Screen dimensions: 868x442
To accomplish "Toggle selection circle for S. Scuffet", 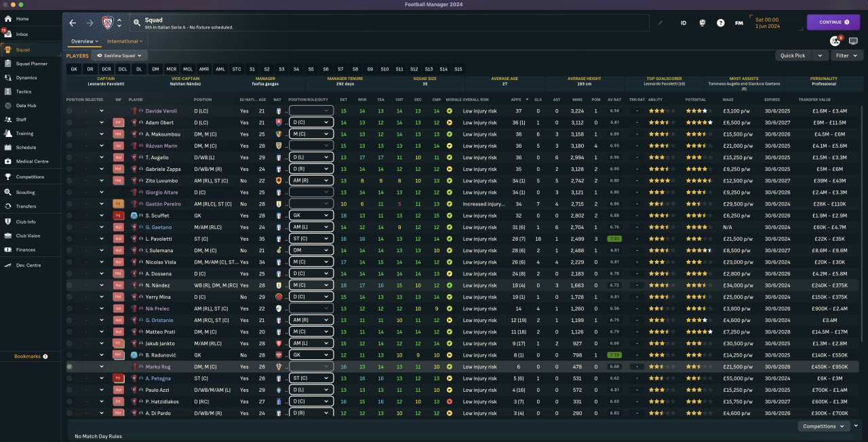I will tap(69, 215).
